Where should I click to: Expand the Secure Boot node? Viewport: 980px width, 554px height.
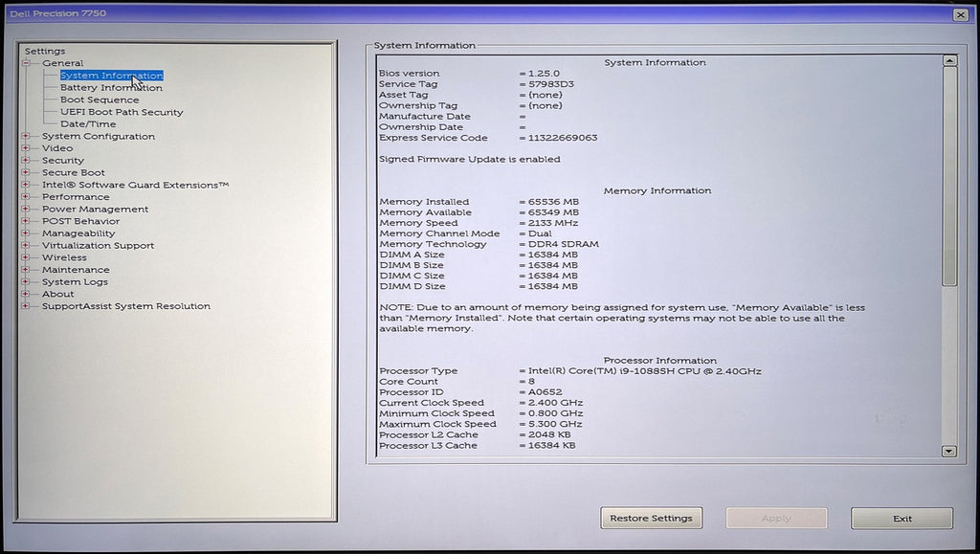click(x=26, y=172)
